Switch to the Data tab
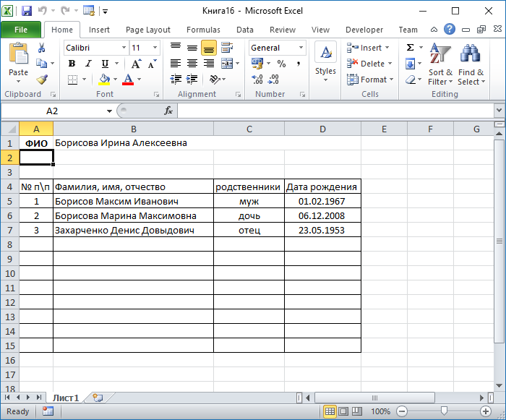The height and width of the screenshot is (420, 506). click(x=245, y=30)
